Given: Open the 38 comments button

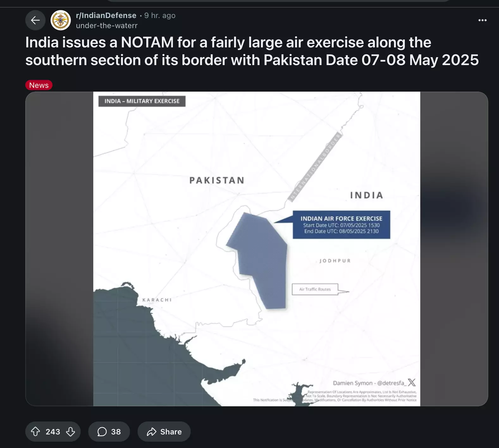Looking at the screenshot, I should point(109,432).
